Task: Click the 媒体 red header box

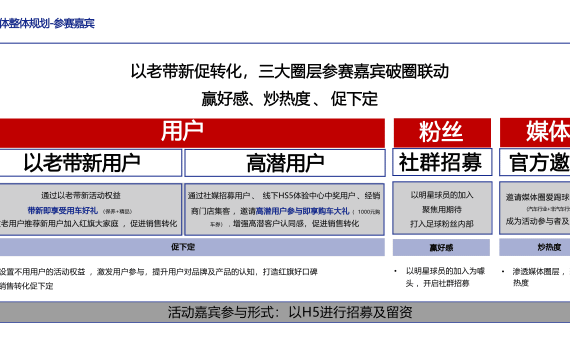Action: pos(535,132)
